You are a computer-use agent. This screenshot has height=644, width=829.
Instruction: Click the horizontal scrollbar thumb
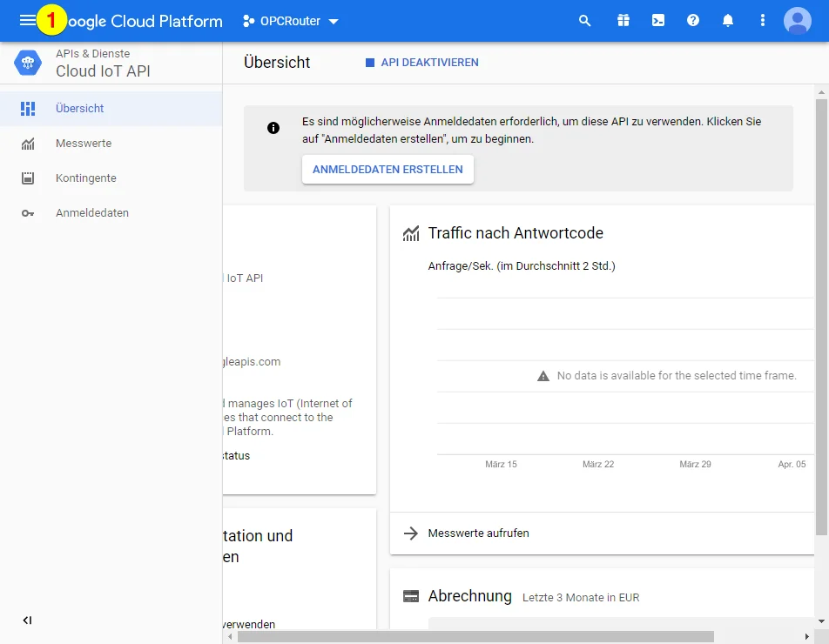(475, 636)
